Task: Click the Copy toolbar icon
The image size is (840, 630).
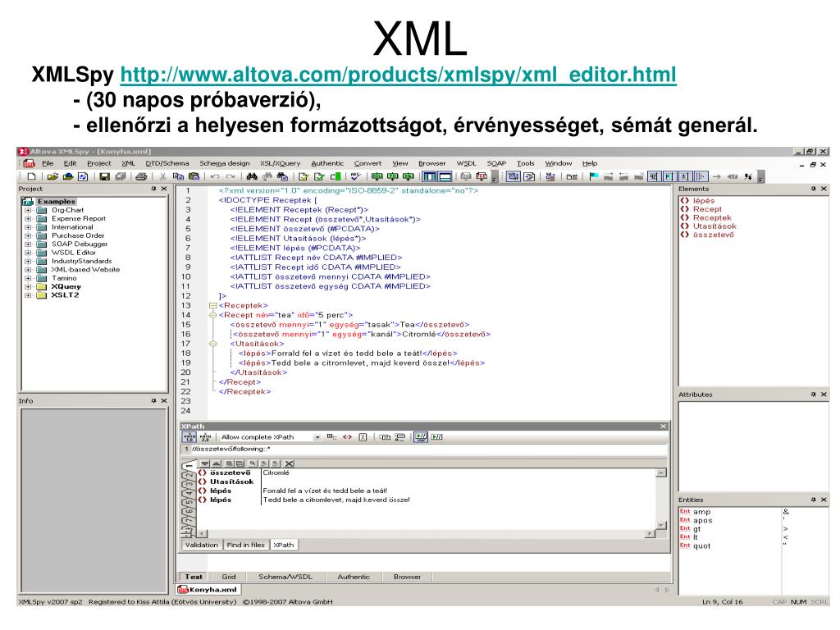Action: tap(178, 176)
